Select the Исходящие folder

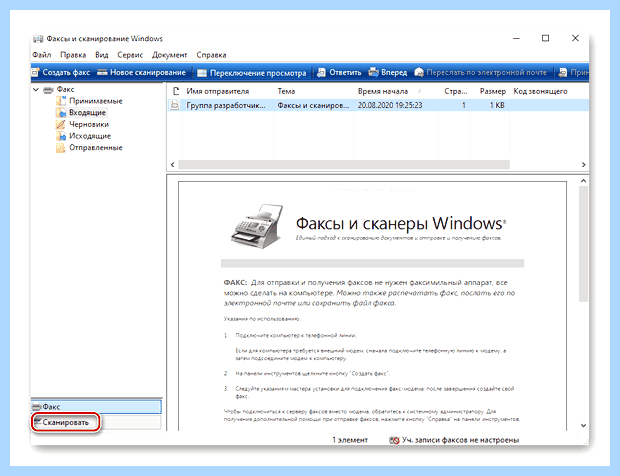pyautogui.click(x=90, y=136)
